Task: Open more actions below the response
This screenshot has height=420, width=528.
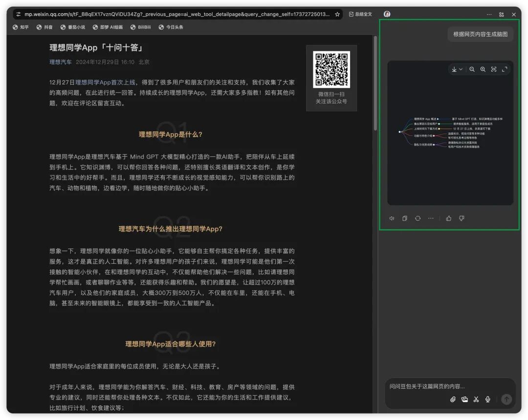Action: (x=431, y=218)
